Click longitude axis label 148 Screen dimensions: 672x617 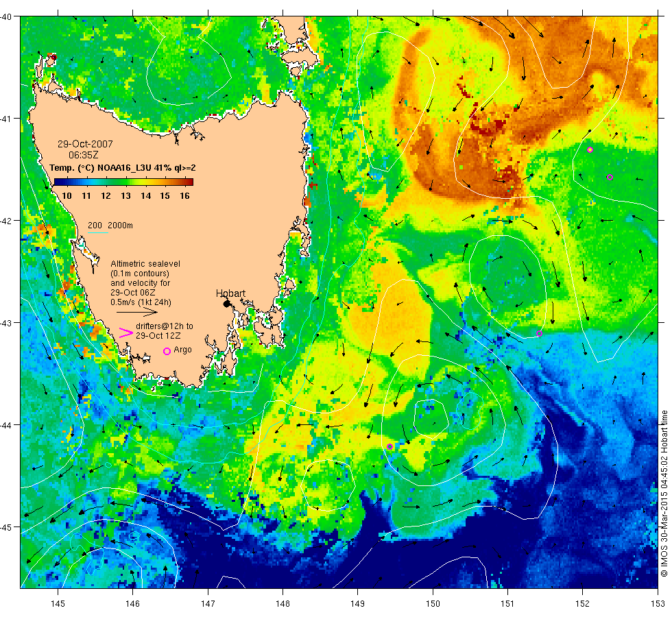click(283, 604)
